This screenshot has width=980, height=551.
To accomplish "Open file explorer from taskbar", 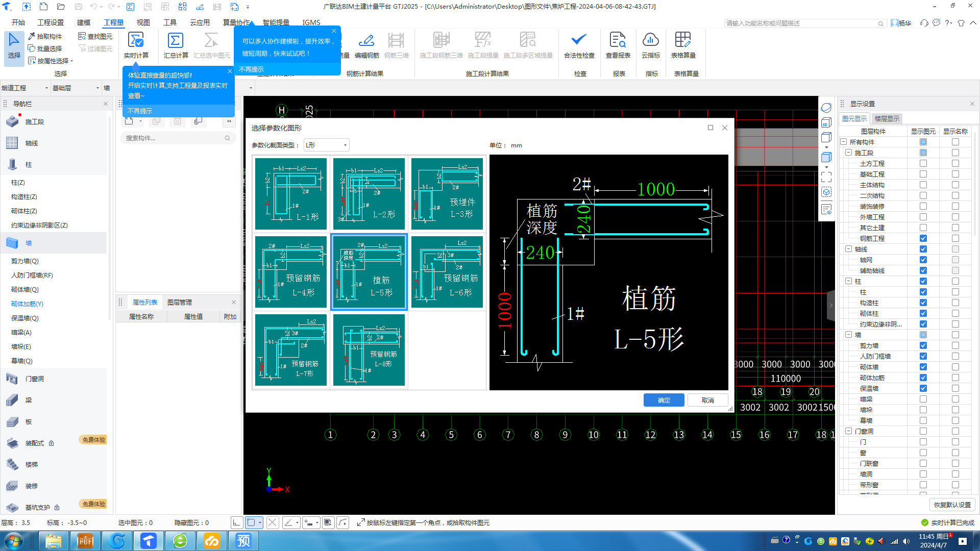I will tap(54, 541).
